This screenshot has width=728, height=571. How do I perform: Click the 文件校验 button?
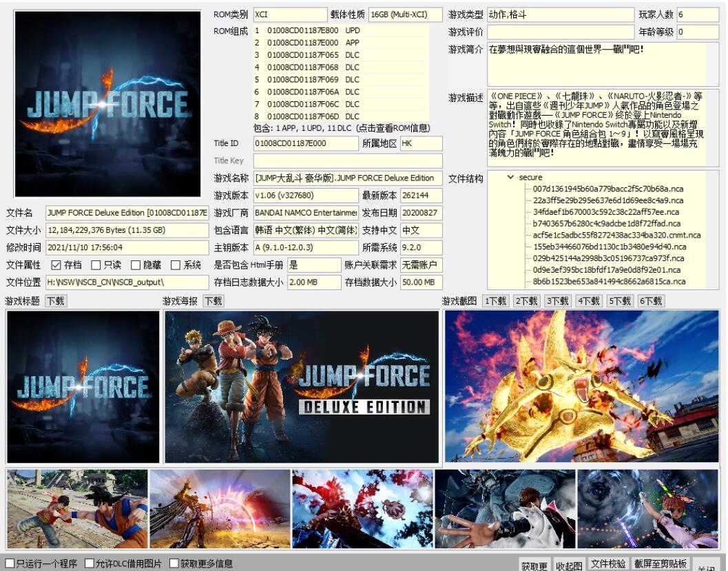pos(608,563)
